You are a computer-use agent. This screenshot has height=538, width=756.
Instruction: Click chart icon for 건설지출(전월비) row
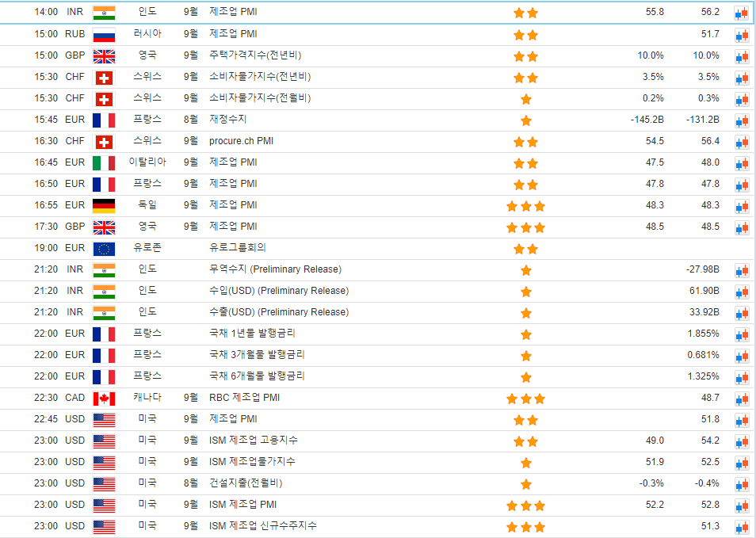pos(741,484)
